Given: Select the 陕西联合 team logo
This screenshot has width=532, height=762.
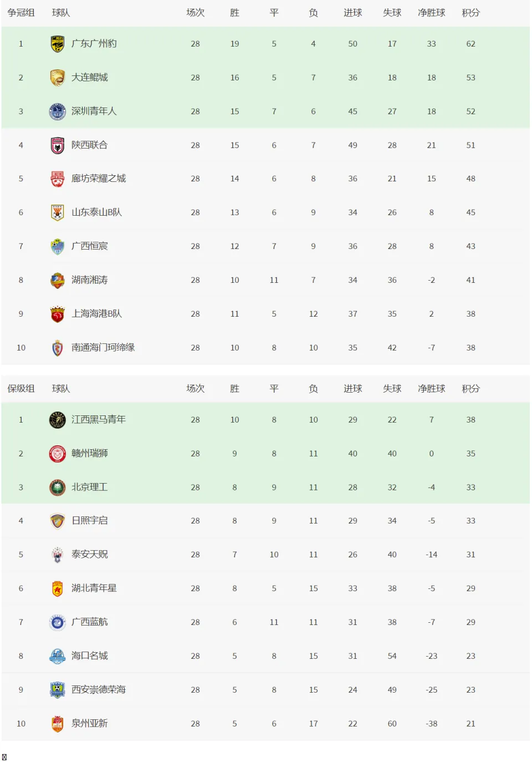Looking at the screenshot, I should 57,145.
